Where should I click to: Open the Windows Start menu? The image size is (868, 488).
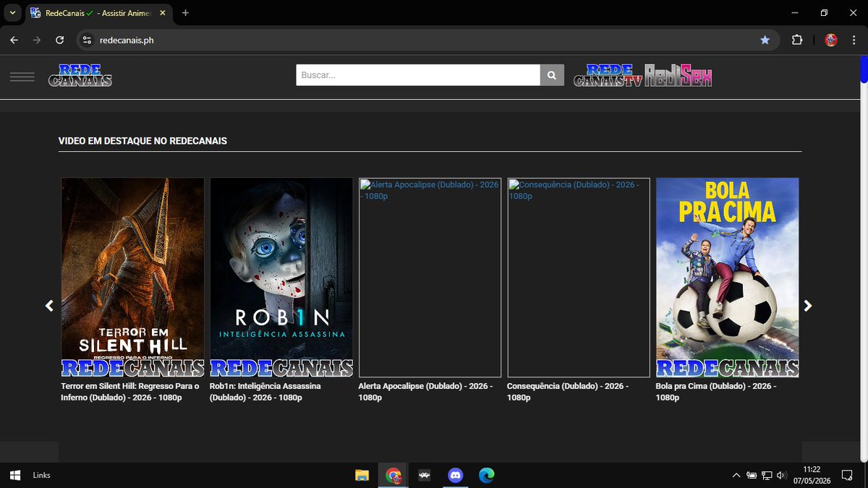[14, 475]
